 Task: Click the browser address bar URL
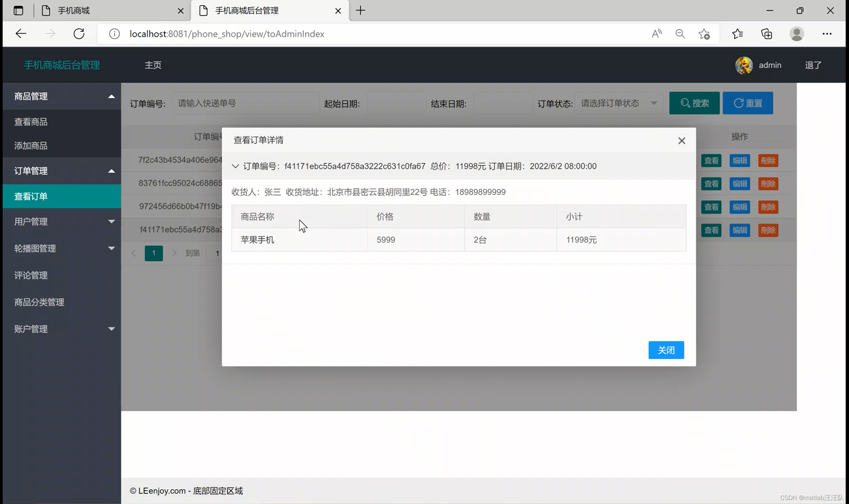227,33
